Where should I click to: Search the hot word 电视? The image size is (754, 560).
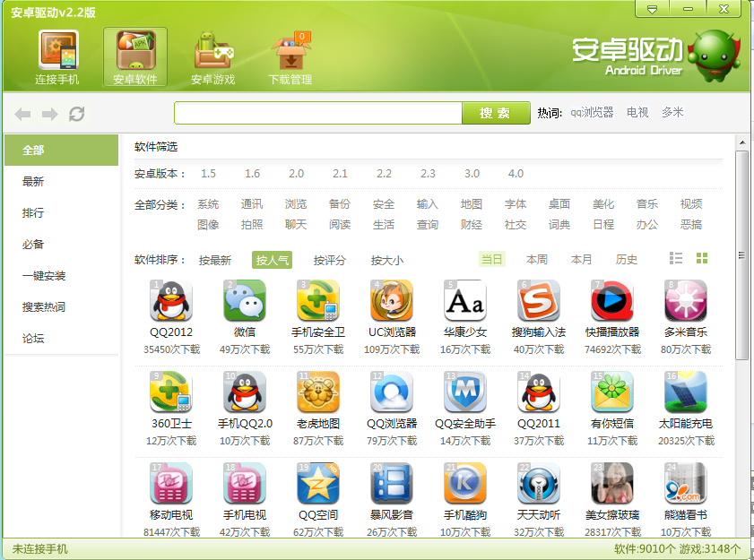tap(637, 113)
